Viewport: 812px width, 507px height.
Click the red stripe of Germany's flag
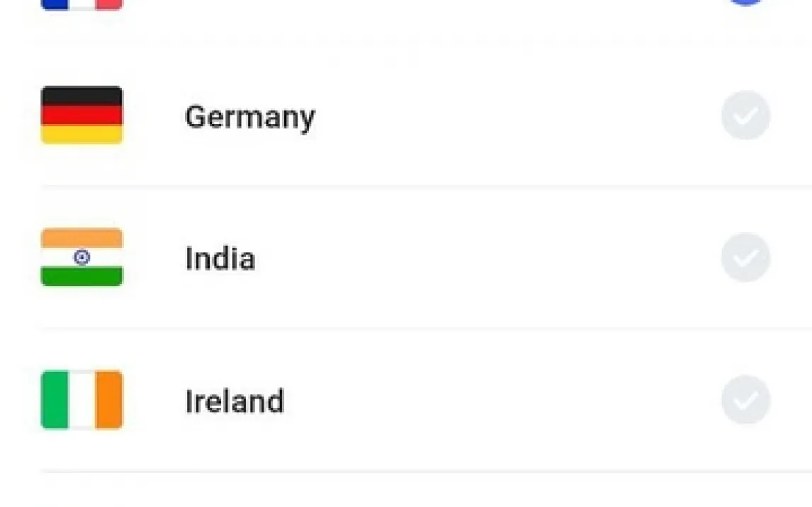[x=81, y=115]
